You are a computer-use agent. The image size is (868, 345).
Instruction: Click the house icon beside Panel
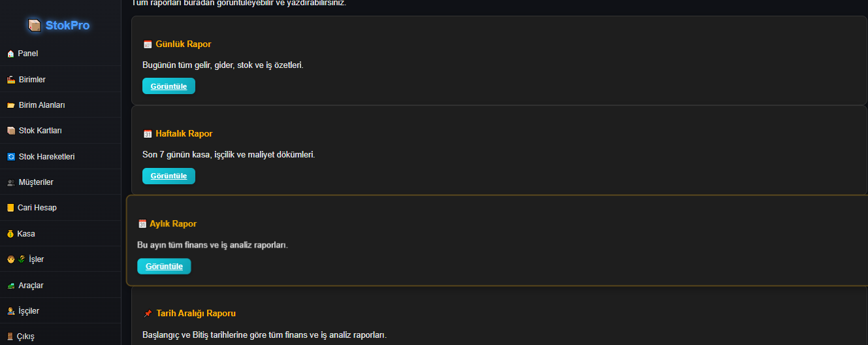pyautogui.click(x=10, y=54)
